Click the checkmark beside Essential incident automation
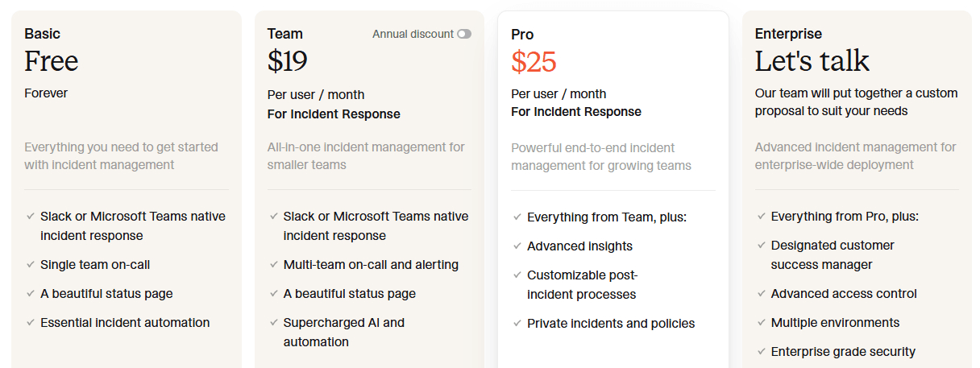 pyautogui.click(x=30, y=323)
